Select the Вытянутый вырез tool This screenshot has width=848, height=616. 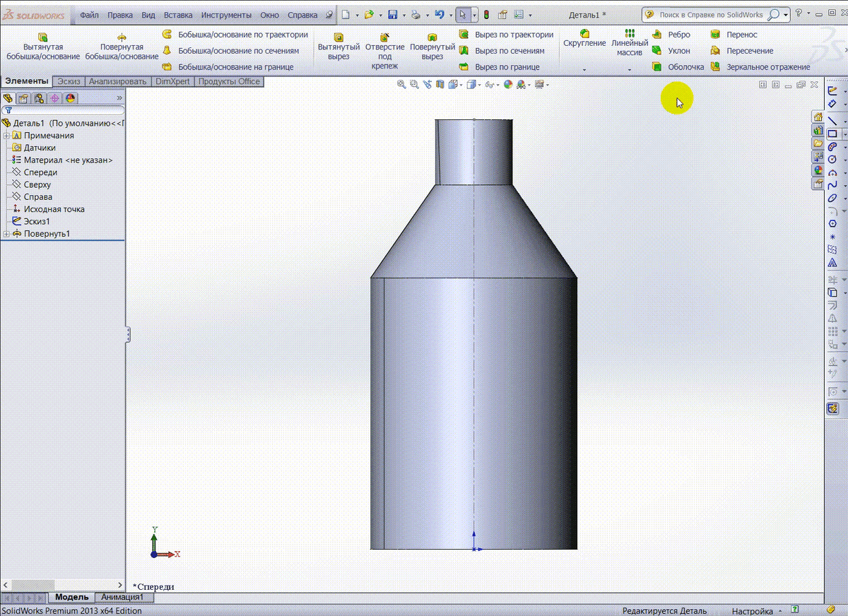pos(338,47)
